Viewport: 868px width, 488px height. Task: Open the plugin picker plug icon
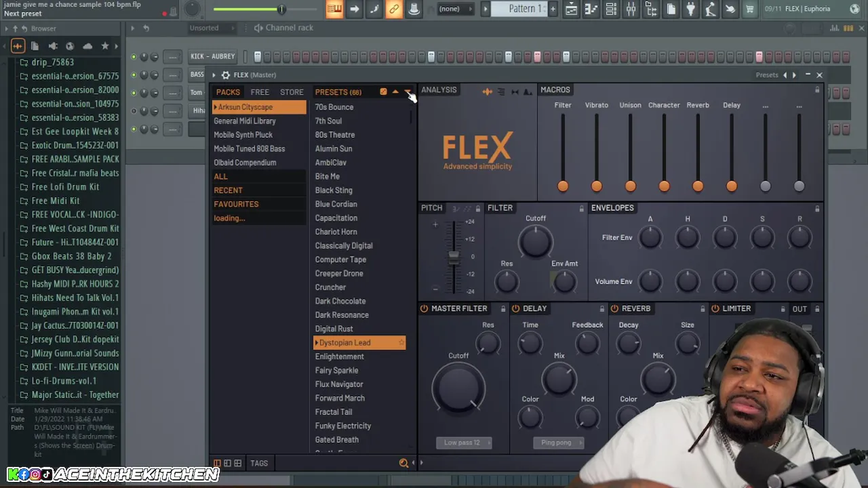(x=690, y=9)
